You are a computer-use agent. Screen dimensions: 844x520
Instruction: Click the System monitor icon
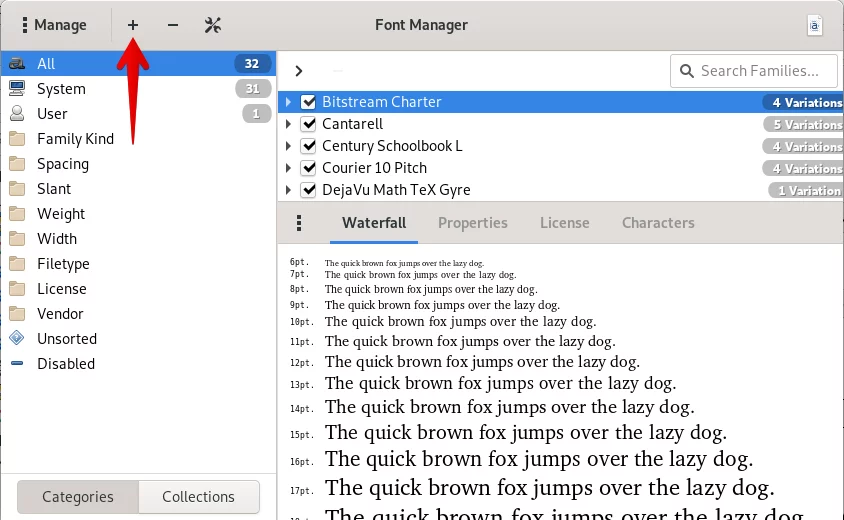pos(17,88)
